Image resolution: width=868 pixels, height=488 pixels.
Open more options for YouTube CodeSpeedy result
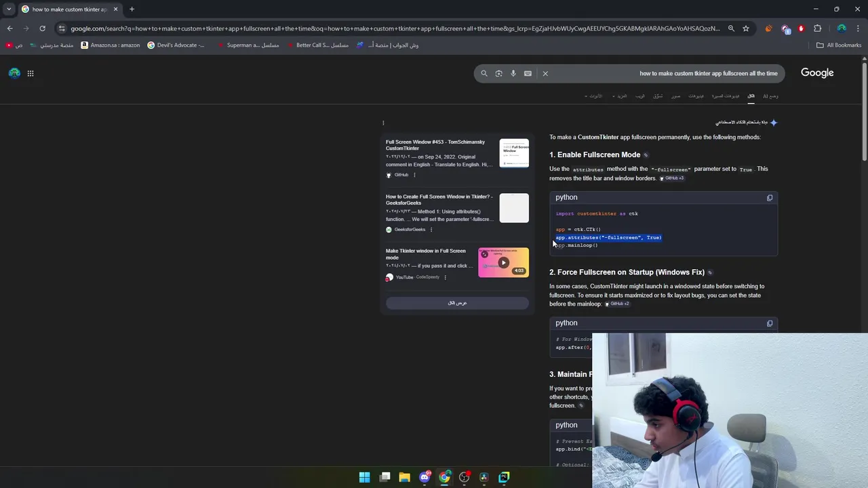445,277
